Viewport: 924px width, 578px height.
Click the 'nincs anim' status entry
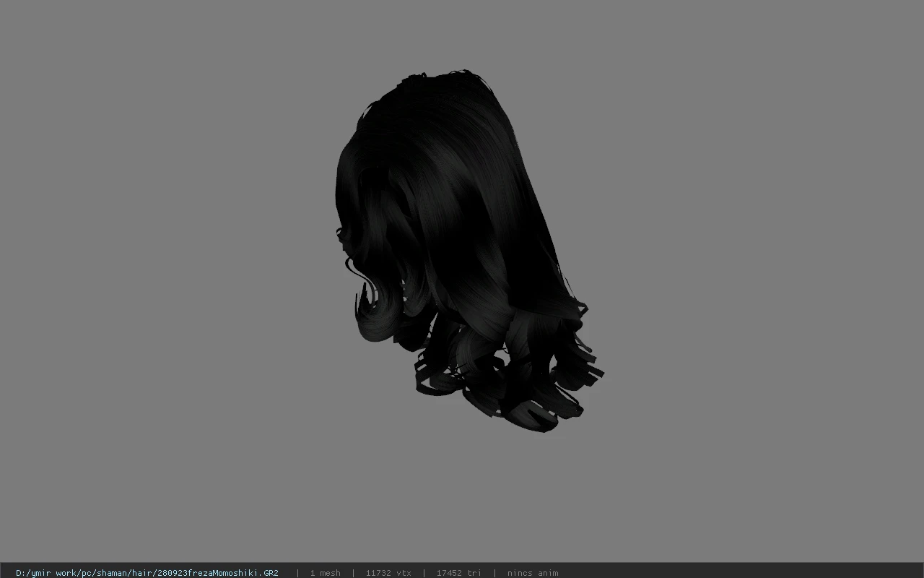pyautogui.click(x=533, y=573)
